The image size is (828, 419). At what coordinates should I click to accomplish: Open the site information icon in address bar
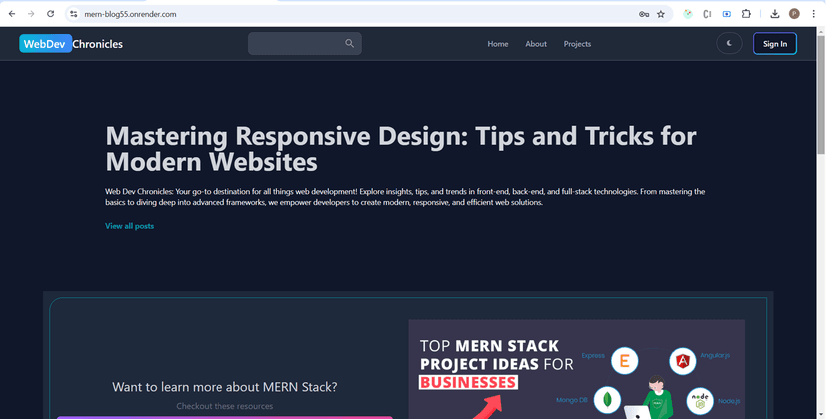pyautogui.click(x=74, y=14)
